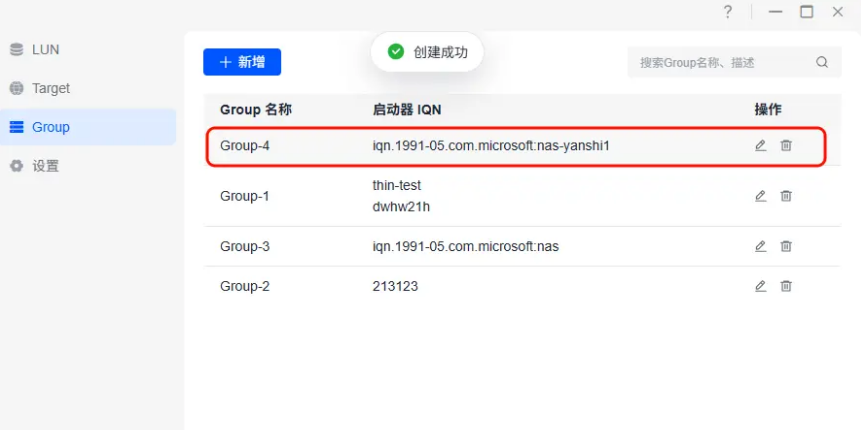861x430 pixels.
Task: Click the search magnifier icon
Action: pos(822,62)
